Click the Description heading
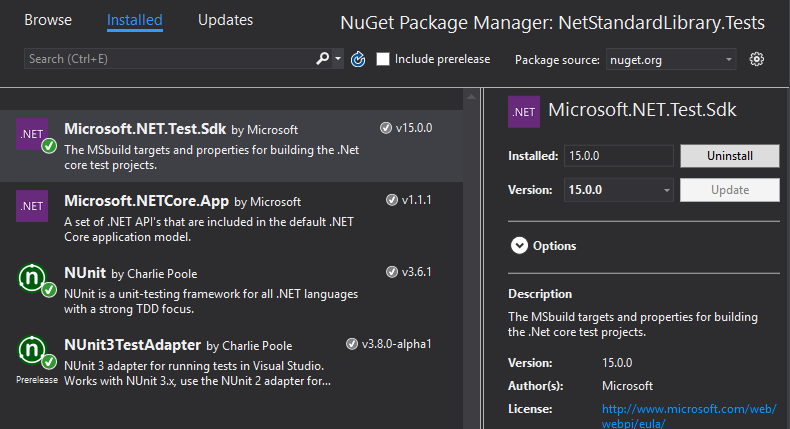790x429 pixels. 540,294
